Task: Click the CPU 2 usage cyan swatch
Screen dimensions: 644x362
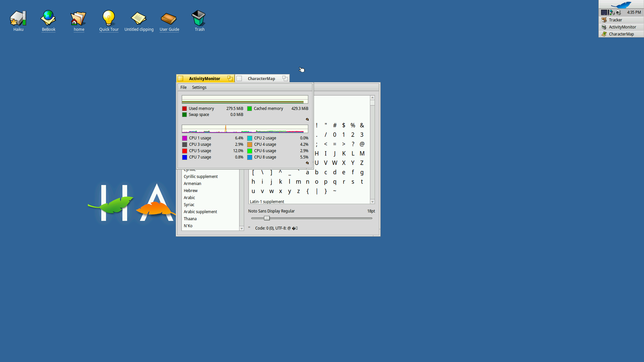Action: (x=250, y=138)
